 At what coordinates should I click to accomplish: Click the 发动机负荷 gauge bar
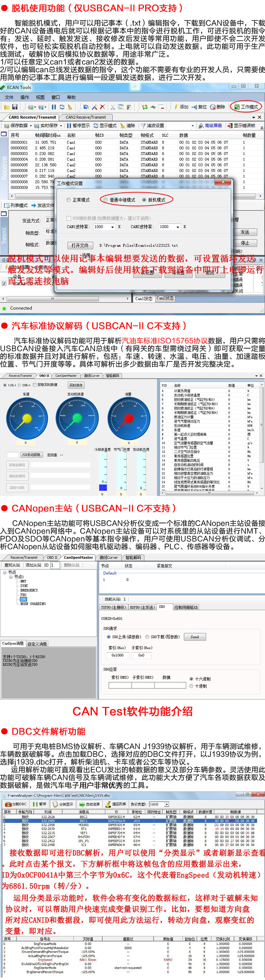coord(142,471)
